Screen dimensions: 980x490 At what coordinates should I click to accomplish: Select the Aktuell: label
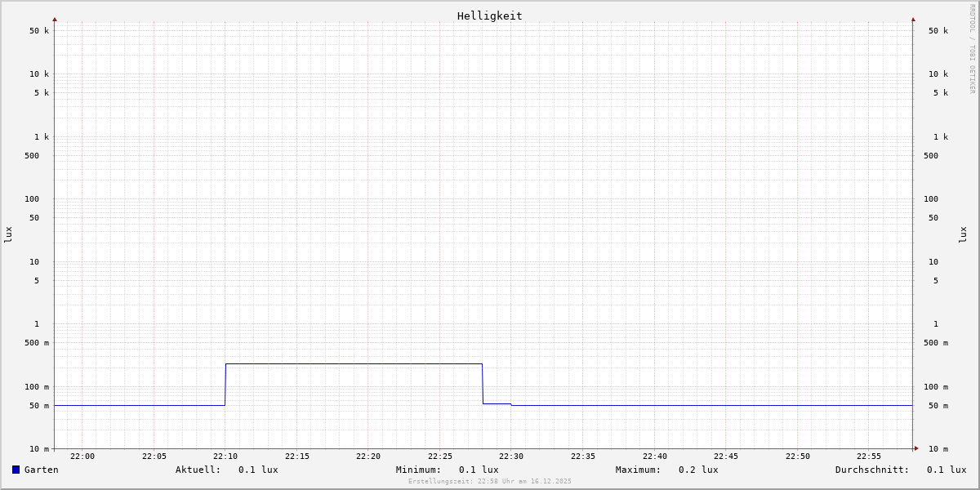coord(198,470)
